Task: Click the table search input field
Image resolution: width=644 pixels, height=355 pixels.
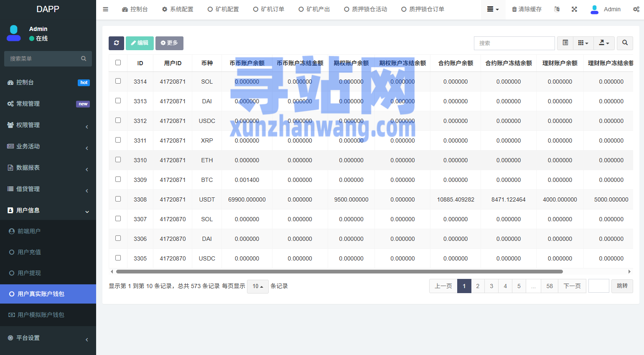Action: [514, 43]
